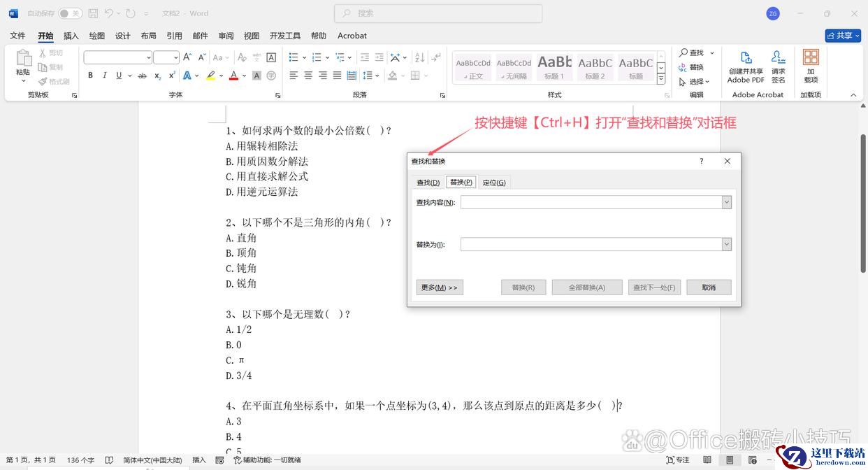Click the Cancel (取消) button
Viewport: 868px width, 470px height.
[709, 287]
